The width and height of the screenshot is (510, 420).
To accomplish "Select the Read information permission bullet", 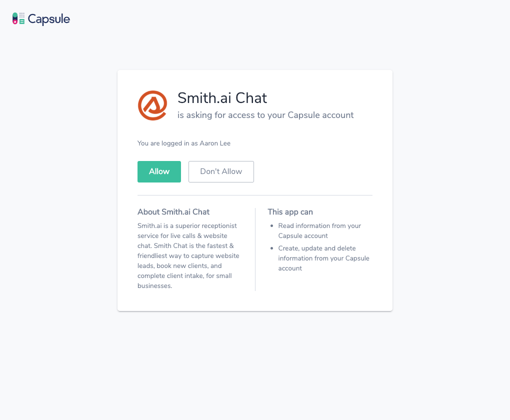I will [319, 230].
